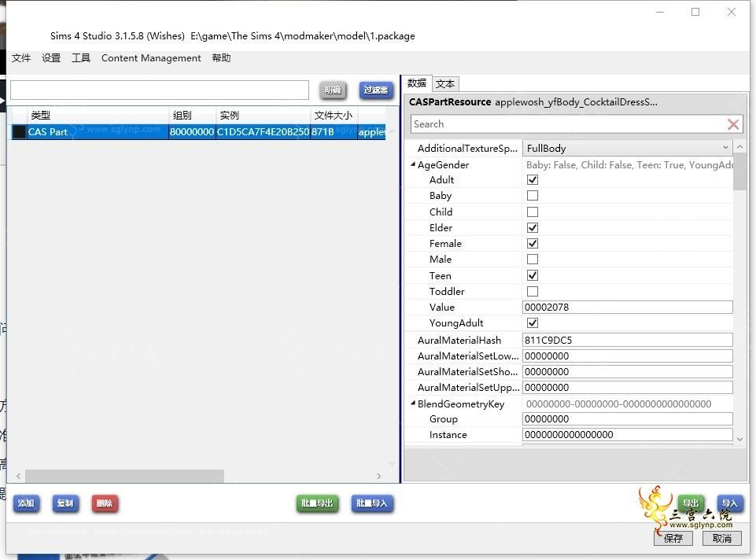Enable the Baby checkbox

(533, 196)
